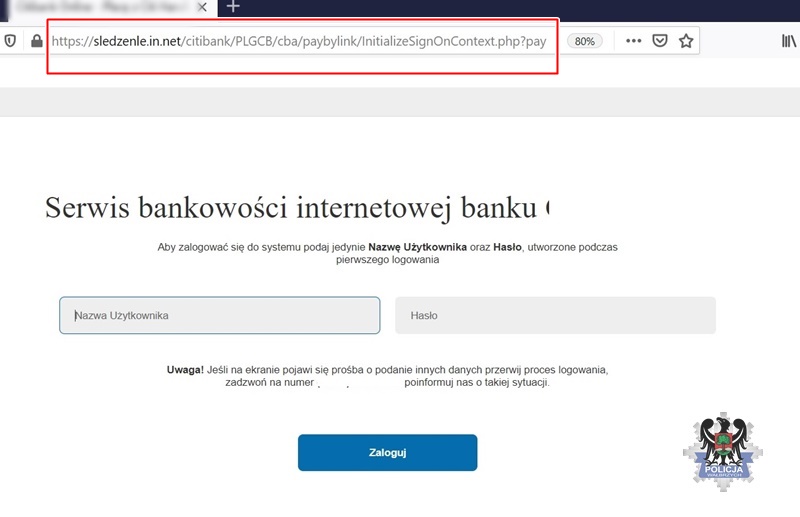Screen dimensions: 800x517
Task: Save page to Pocket icon
Action: 660,40
